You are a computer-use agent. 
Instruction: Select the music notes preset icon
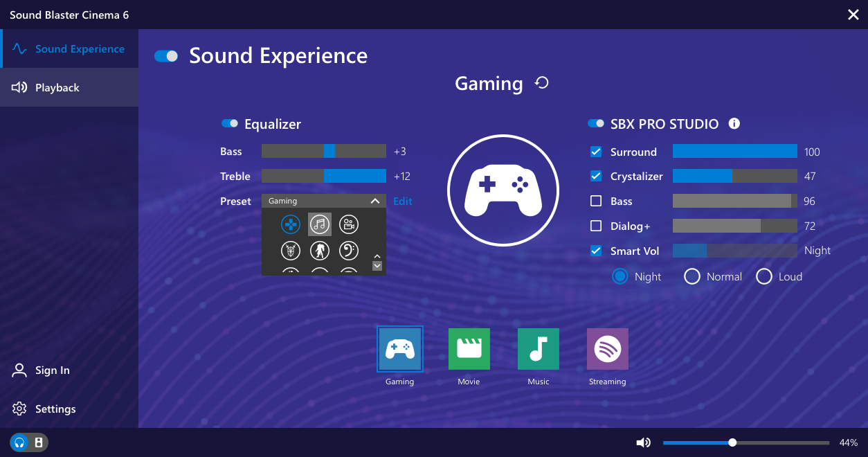[319, 224]
